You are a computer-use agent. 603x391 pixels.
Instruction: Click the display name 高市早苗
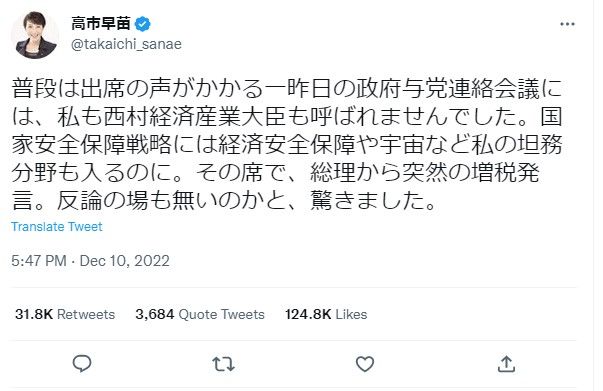(x=101, y=24)
